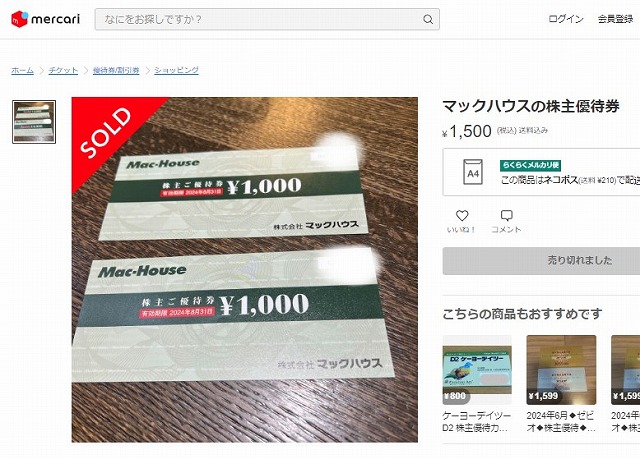The height and width of the screenshot is (459, 640).
Task: Click the mercari logo
Action: 45,19
